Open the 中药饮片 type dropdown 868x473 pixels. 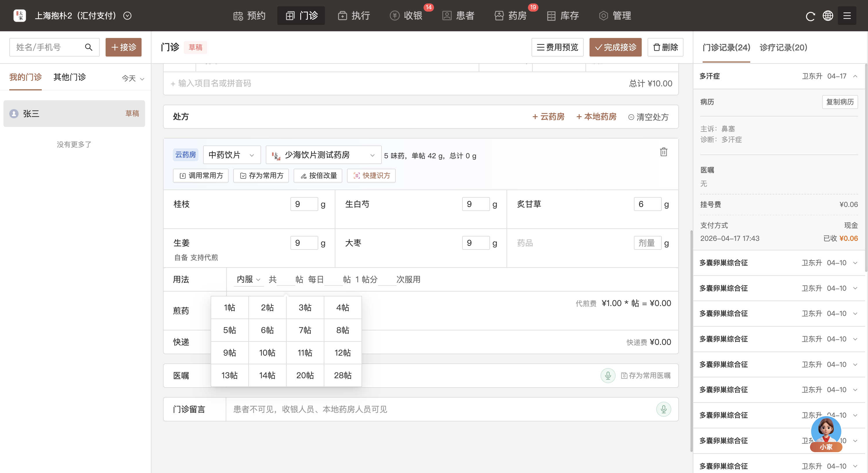(x=232, y=155)
